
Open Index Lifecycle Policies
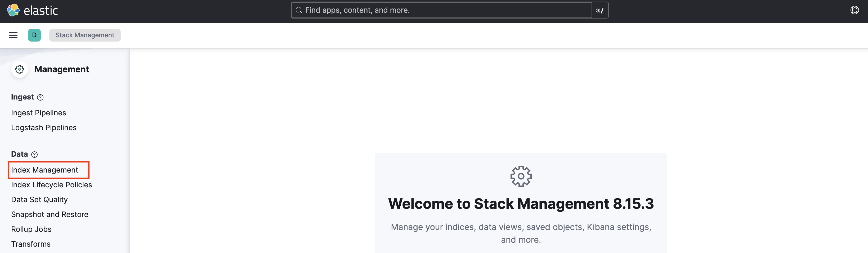pyautogui.click(x=52, y=185)
